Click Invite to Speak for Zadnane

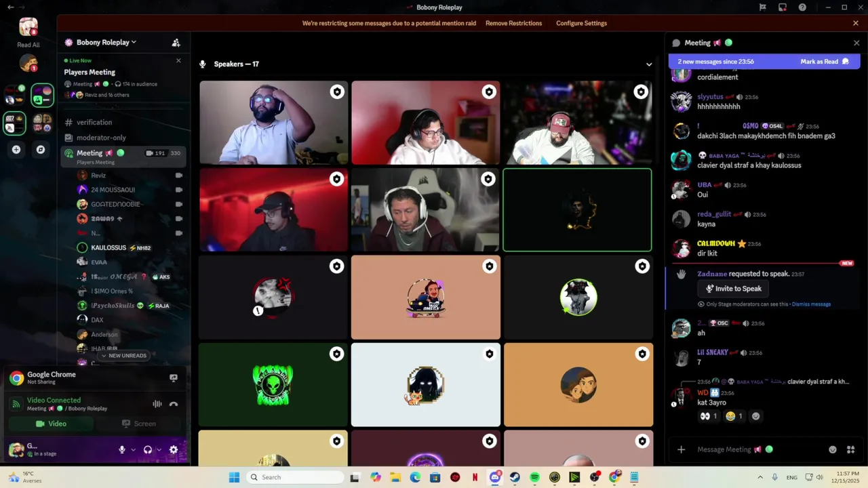(732, 289)
